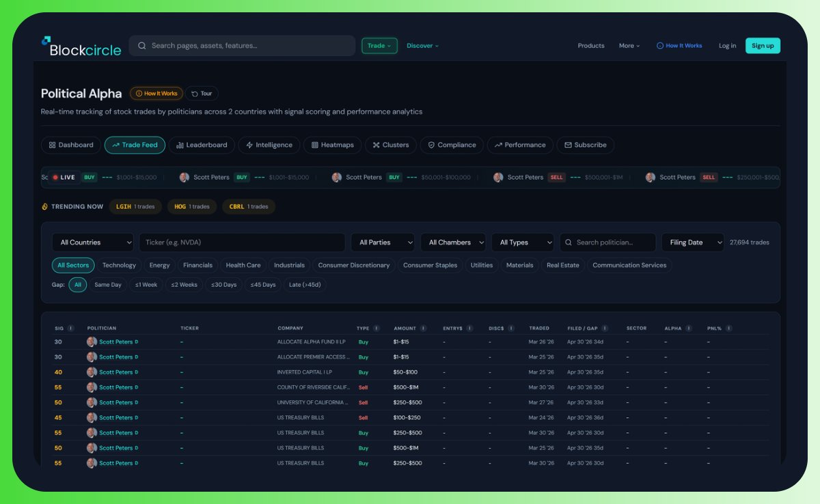This screenshot has width=820, height=504.
Task: Switch to the Performance tab
Action: tap(520, 145)
